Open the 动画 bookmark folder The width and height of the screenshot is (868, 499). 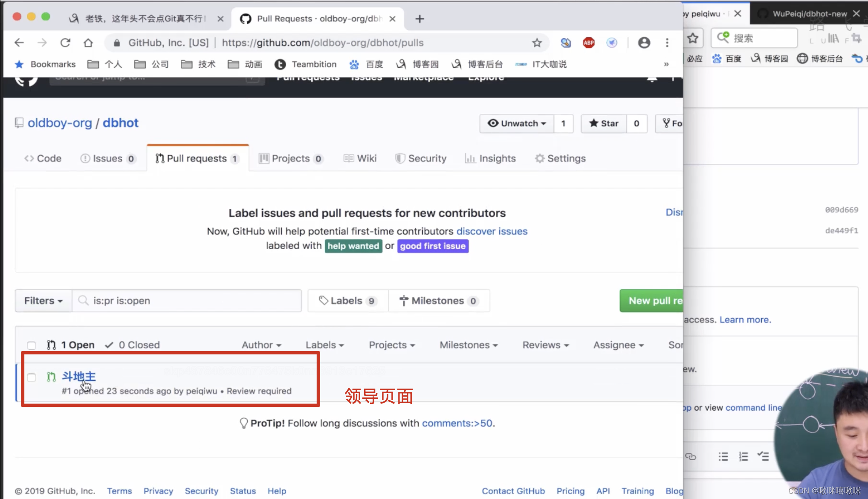pyautogui.click(x=245, y=64)
